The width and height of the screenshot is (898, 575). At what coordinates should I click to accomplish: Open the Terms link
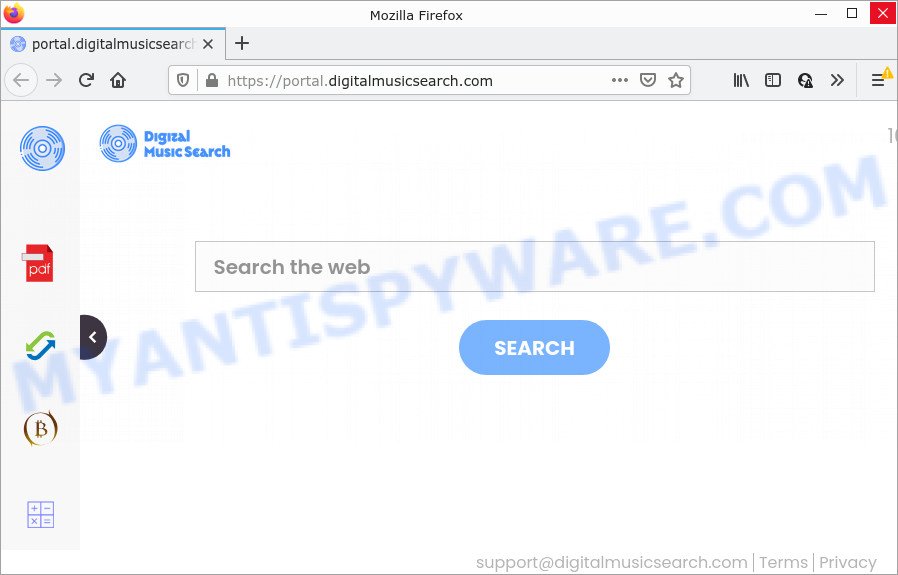pos(783,562)
